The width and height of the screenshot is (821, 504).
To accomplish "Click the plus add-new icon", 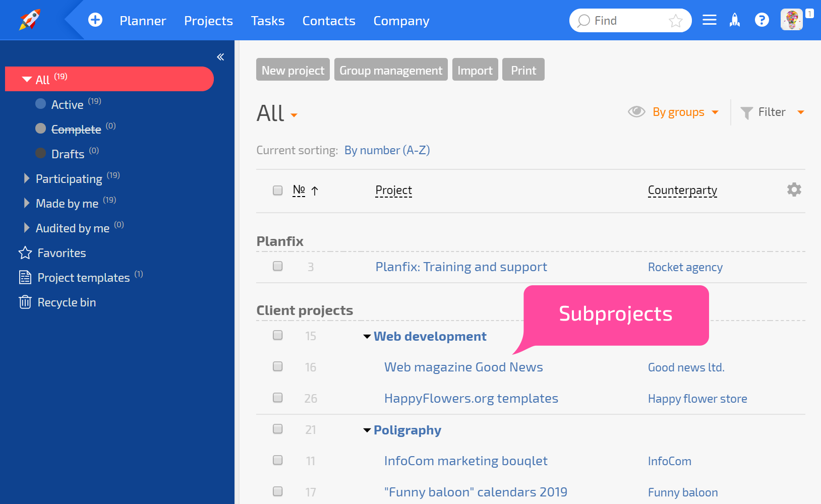I will [95, 20].
